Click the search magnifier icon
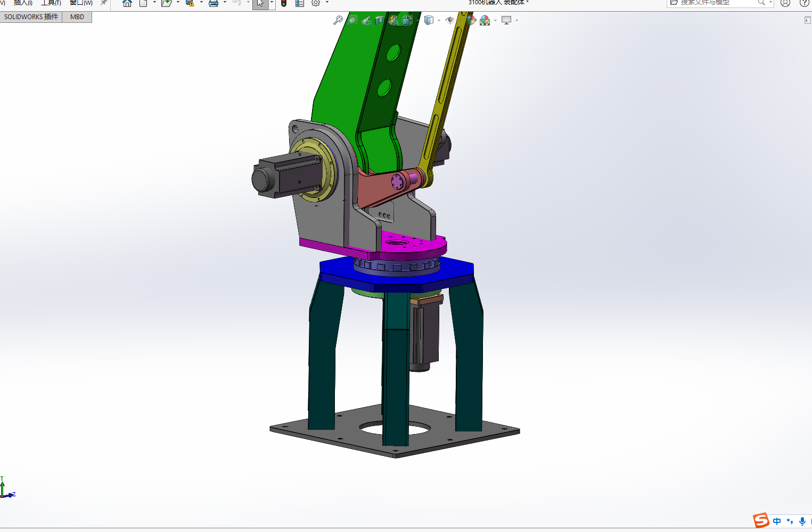 click(761, 3)
